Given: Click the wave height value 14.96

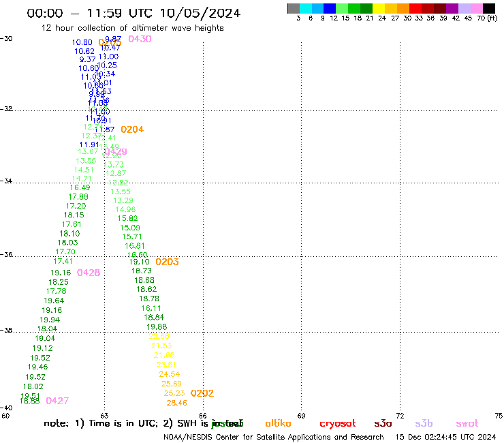Looking at the screenshot, I should tap(126, 209).
